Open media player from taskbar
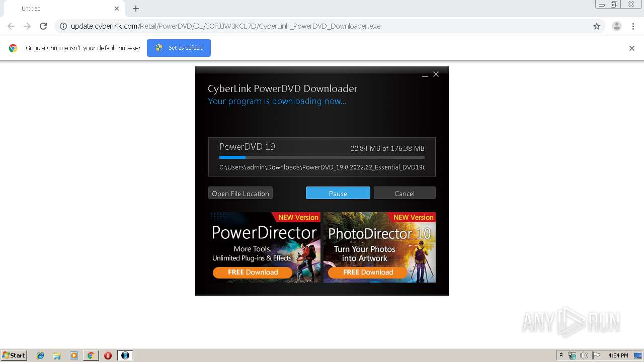Screen dimensions: 644x362 pos(74,355)
